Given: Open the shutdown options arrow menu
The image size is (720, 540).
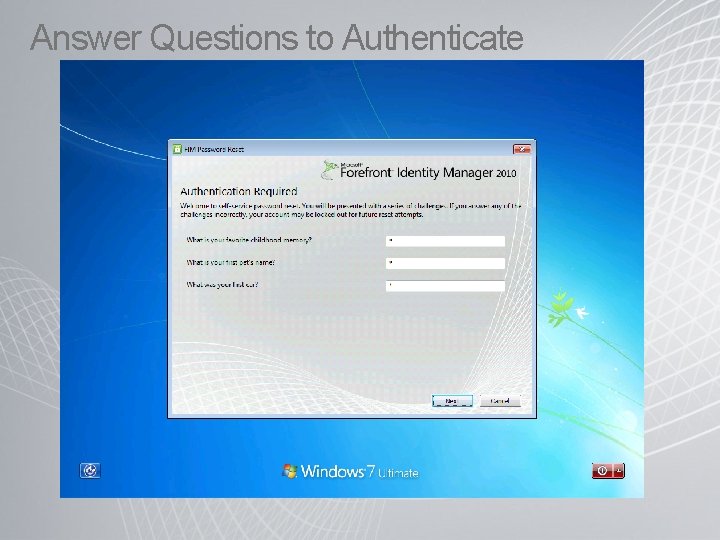Looking at the screenshot, I should tap(619, 471).
